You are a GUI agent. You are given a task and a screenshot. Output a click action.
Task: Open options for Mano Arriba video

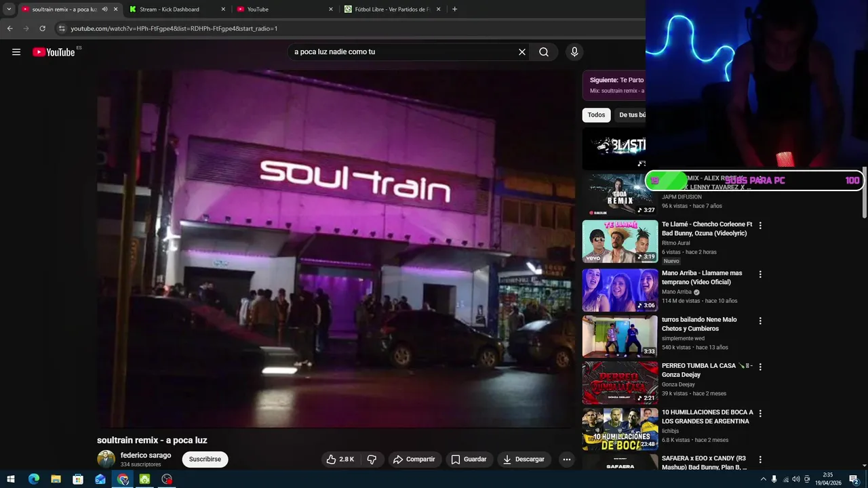[760, 274]
